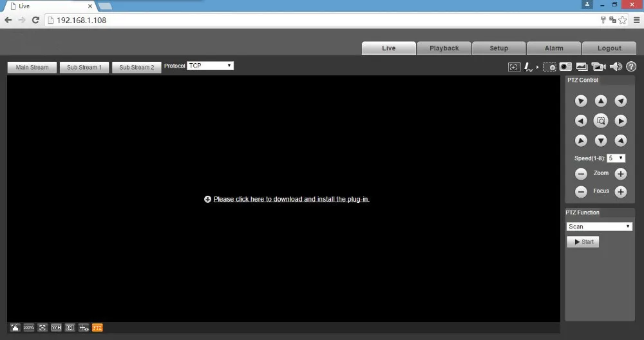Pan PTZ camera right

click(621, 120)
